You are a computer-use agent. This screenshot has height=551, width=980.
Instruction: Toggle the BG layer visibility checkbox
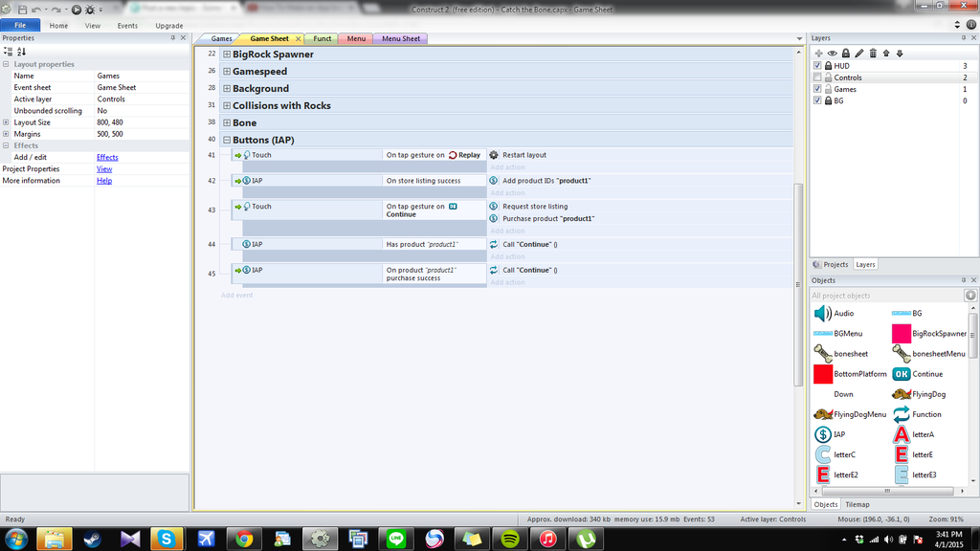coord(816,100)
